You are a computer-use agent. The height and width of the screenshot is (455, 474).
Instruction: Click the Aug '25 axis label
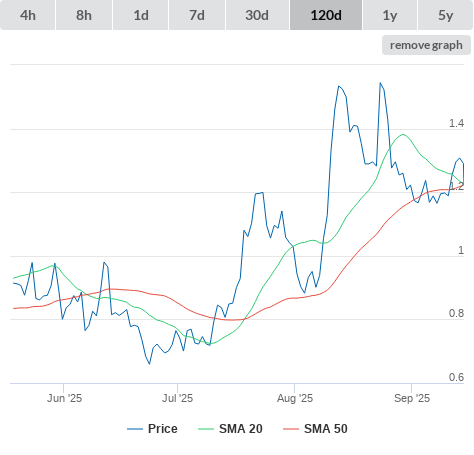[x=295, y=398]
